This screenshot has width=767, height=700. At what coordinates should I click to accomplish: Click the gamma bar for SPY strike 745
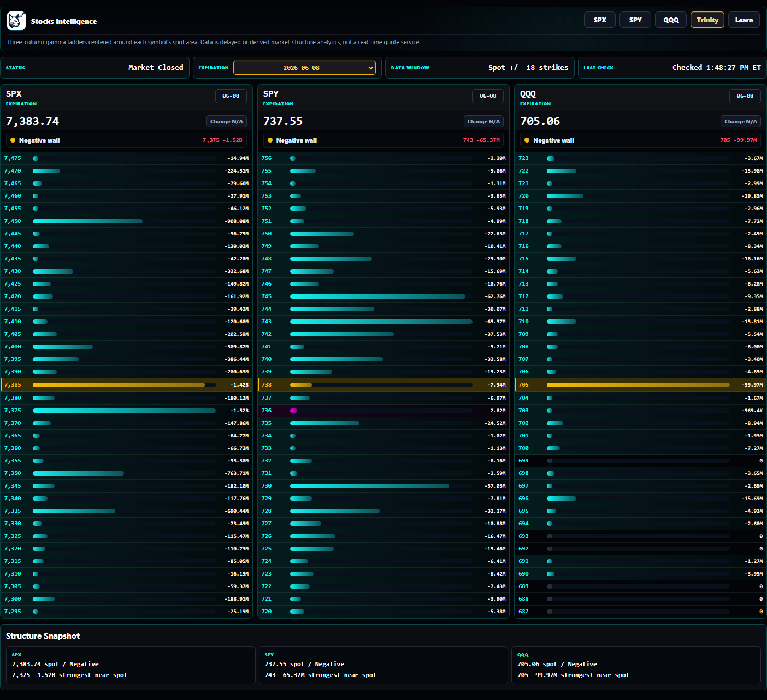pos(377,296)
